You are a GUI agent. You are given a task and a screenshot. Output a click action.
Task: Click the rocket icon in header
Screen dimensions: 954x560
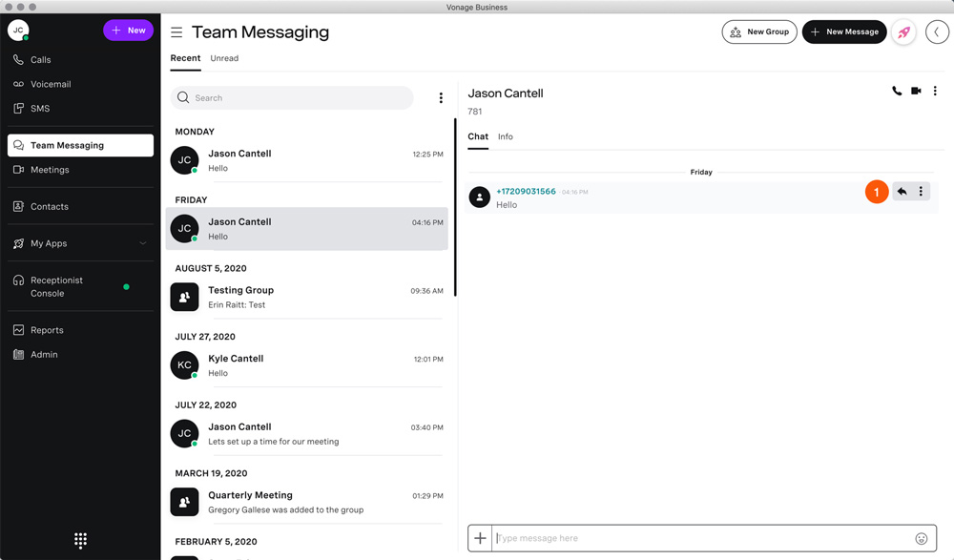click(x=903, y=31)
